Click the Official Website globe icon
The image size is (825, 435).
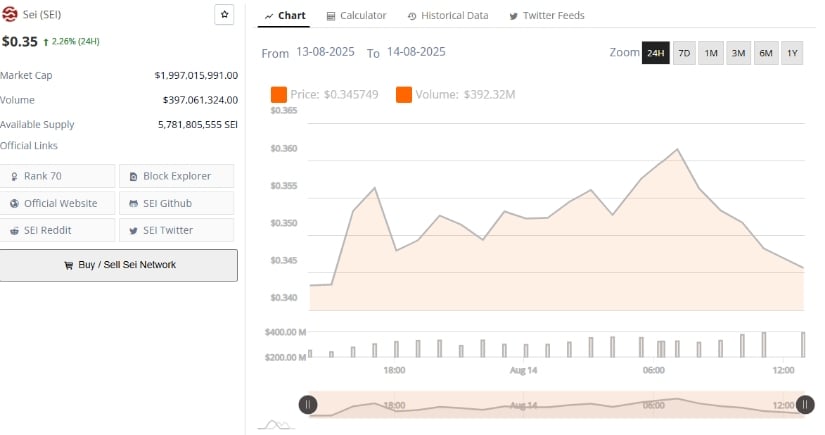[14, 204]
